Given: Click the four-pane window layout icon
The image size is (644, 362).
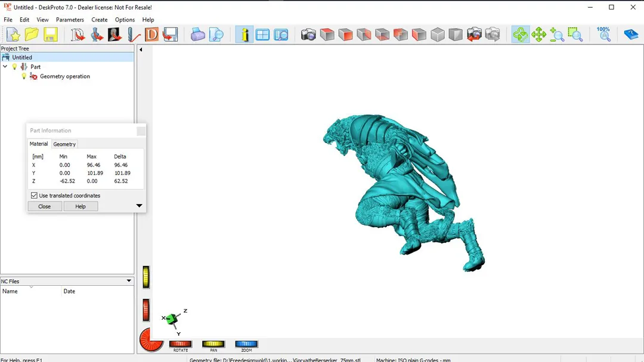Looking at the screenshot, I should click(262, 35).
